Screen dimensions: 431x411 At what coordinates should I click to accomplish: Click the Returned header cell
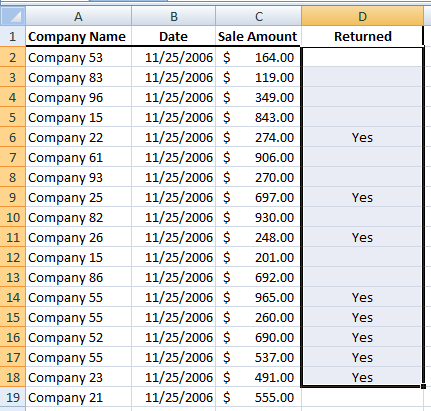point(362,36)
